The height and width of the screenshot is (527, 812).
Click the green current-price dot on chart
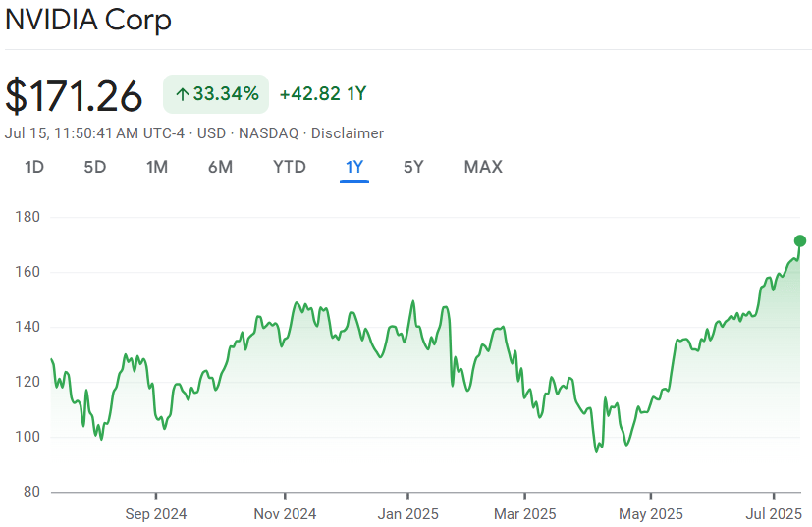[799, 240]
